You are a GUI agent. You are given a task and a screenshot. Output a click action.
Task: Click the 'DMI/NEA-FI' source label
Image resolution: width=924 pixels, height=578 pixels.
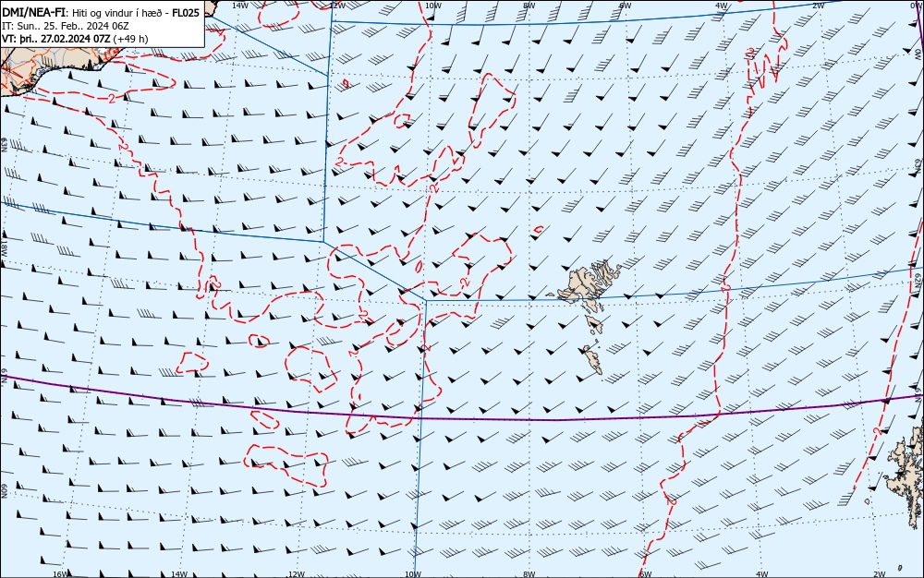[34, 13]
